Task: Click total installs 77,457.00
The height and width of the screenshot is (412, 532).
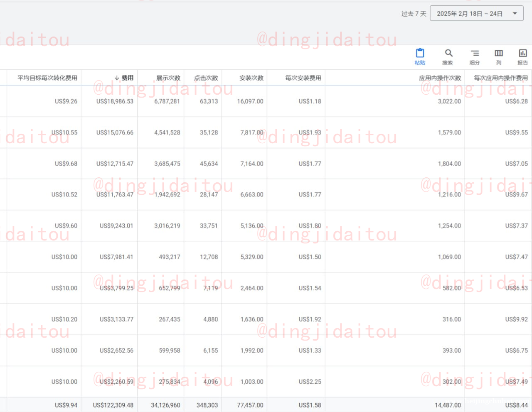Action: point(250,405)
